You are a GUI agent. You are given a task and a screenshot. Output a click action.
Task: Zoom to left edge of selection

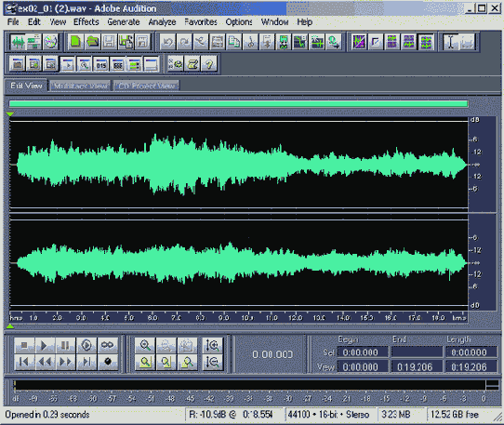[166, 362]
